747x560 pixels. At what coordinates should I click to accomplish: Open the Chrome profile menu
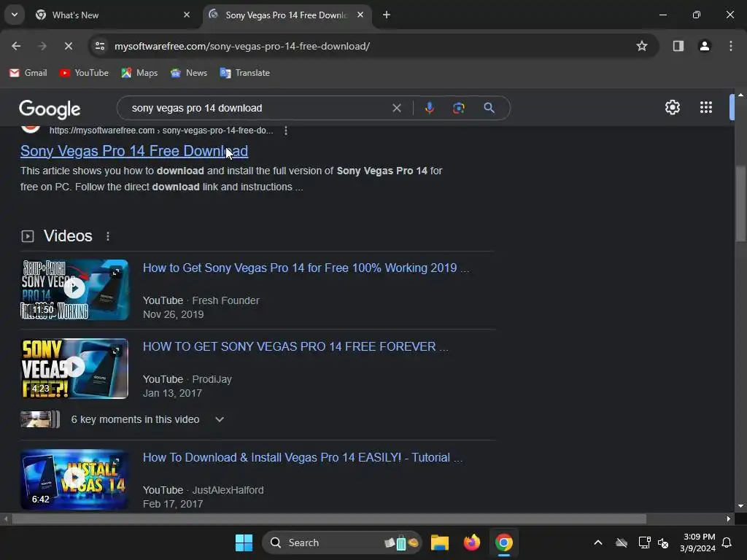704,46
